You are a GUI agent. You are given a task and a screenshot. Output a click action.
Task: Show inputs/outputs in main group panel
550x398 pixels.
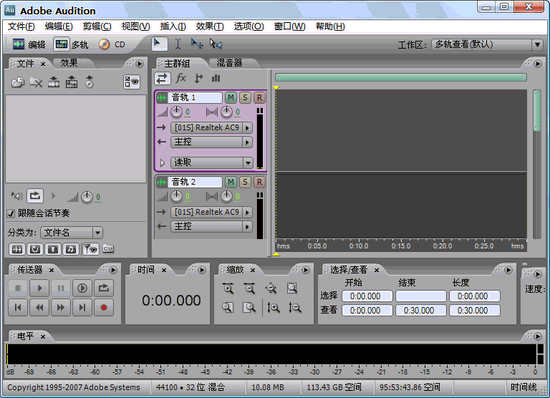(x=162, y=79)
